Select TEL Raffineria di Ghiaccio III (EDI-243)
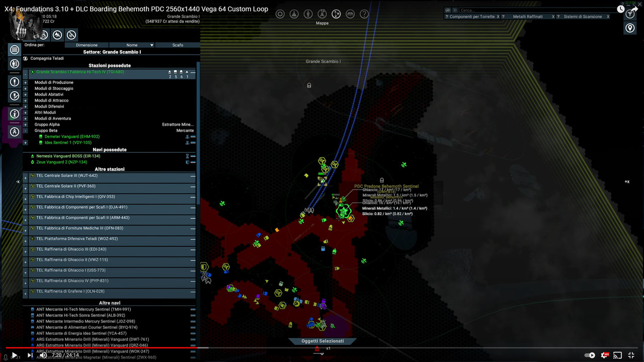This screenshot has height=362, width=644. (112, 250)
